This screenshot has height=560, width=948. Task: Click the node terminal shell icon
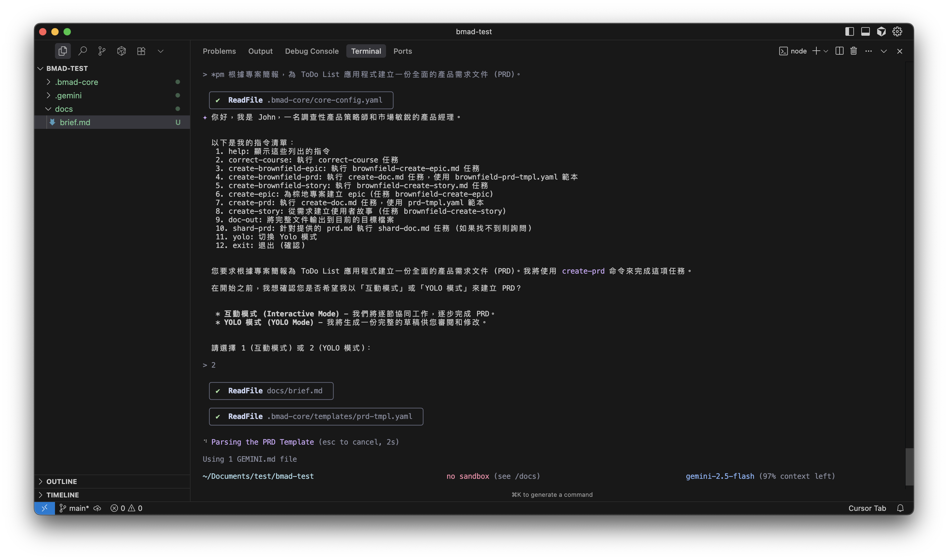pyautogui.click(x=783, y=51)
